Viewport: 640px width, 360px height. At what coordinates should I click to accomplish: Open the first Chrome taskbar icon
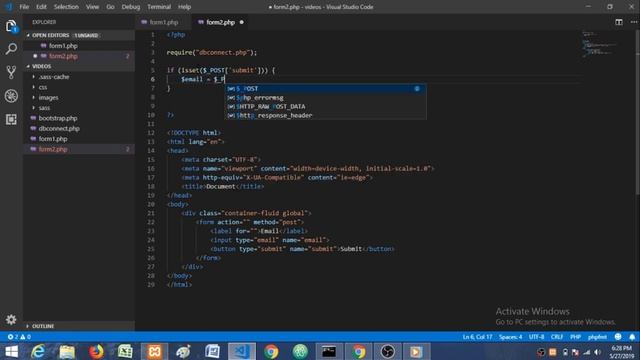271,351
